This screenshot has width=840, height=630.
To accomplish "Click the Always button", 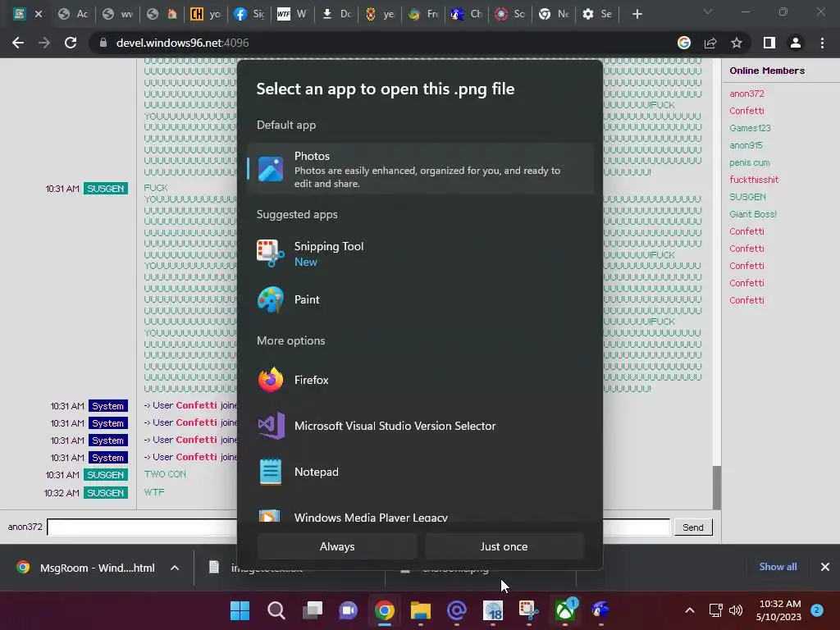I will click(x=337, y=546).
